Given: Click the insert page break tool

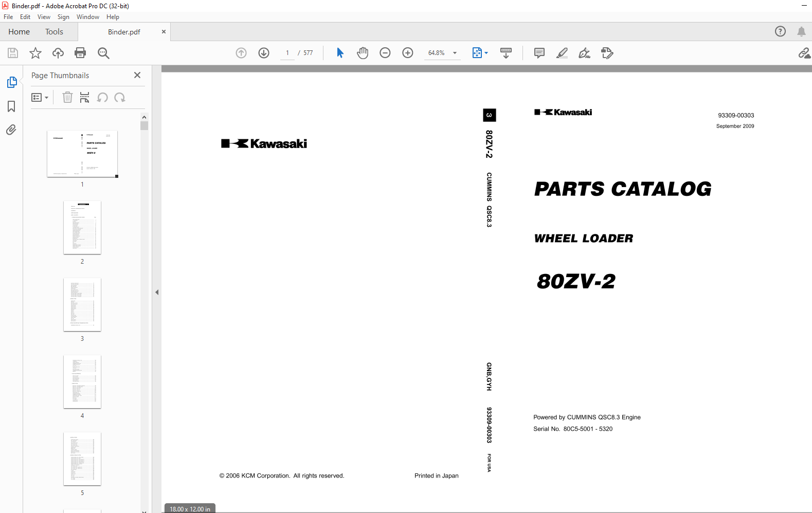Looking at the screenshot, I should coord(85,97).
